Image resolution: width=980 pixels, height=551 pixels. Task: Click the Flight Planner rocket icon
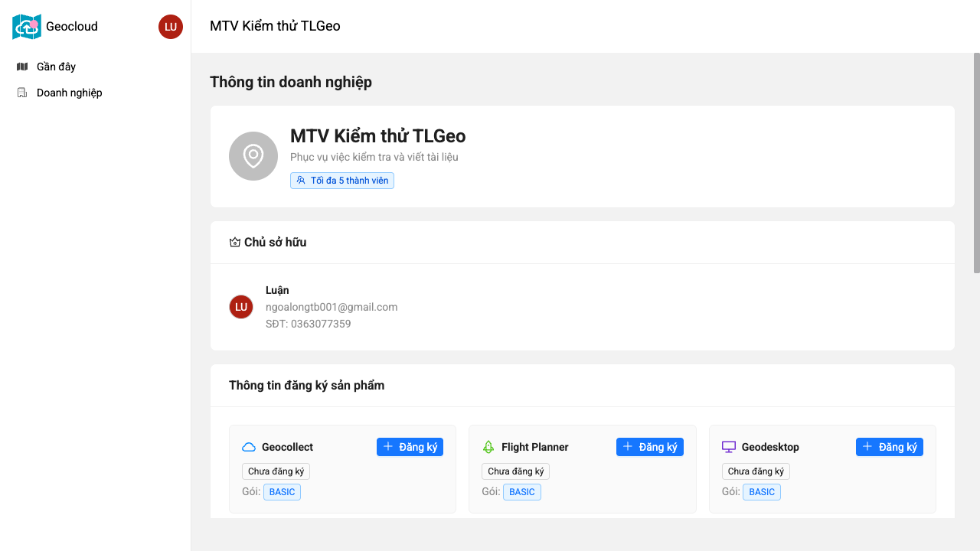pyautogui.click(x=488, y=447)
